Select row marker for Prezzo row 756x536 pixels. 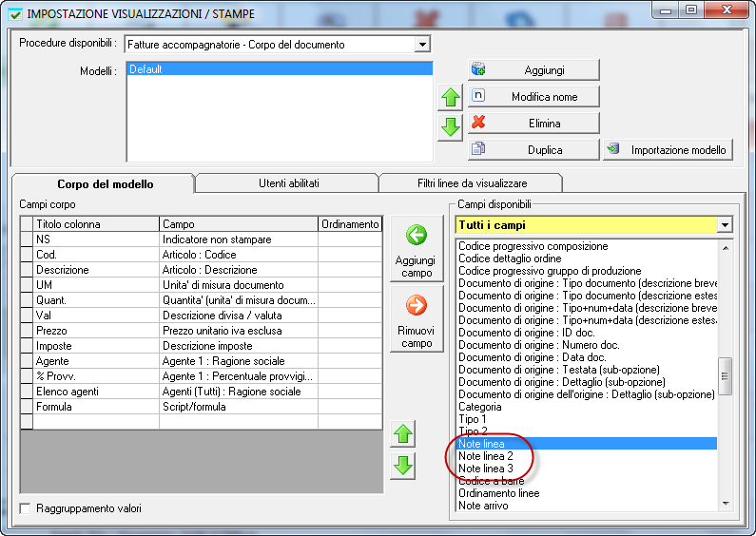(x=27, y=331)
